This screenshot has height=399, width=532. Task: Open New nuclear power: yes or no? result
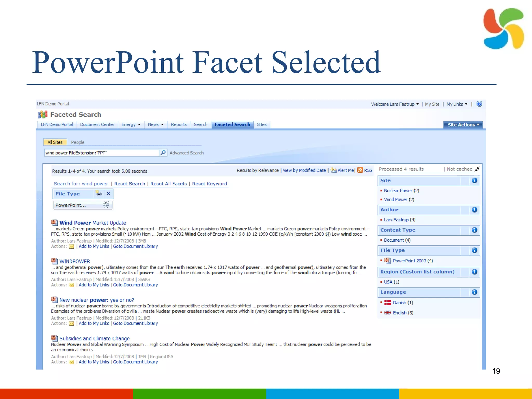tap(97, 300)
